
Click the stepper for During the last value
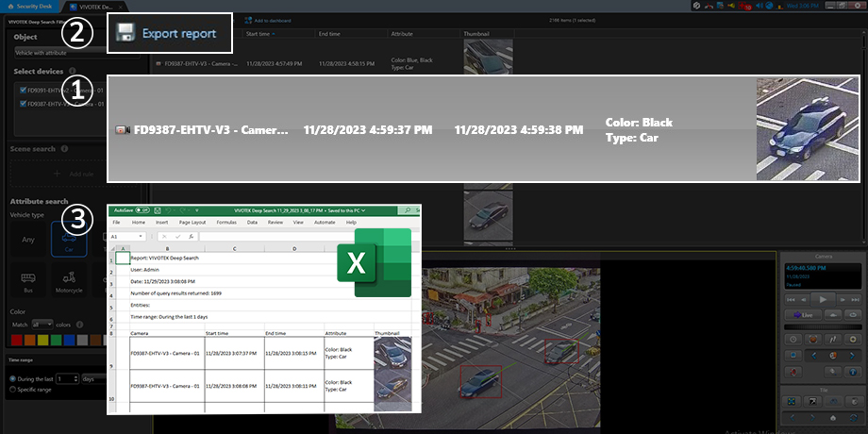(75, 379)
